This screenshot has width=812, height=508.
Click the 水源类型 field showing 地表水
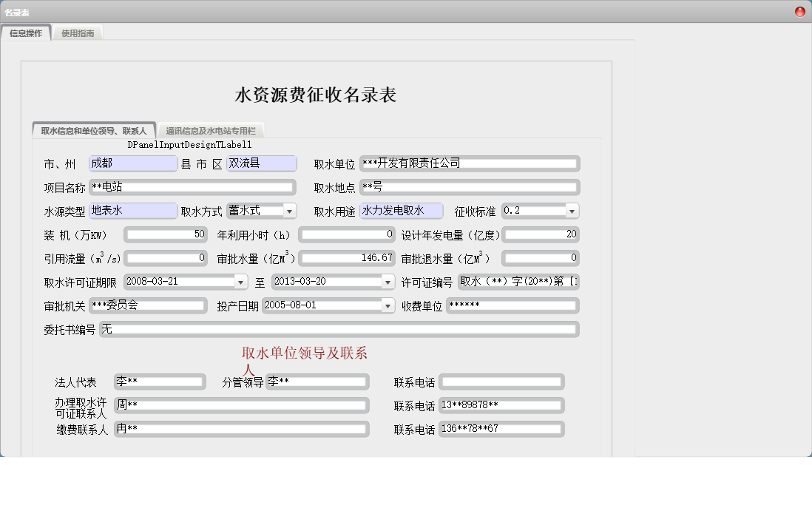tap(132, 211)
